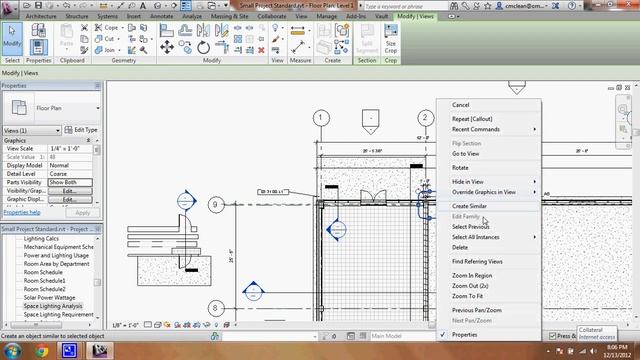
Task: Switch to the Annotate ribbon tab
Action: (x=162, y=16)
